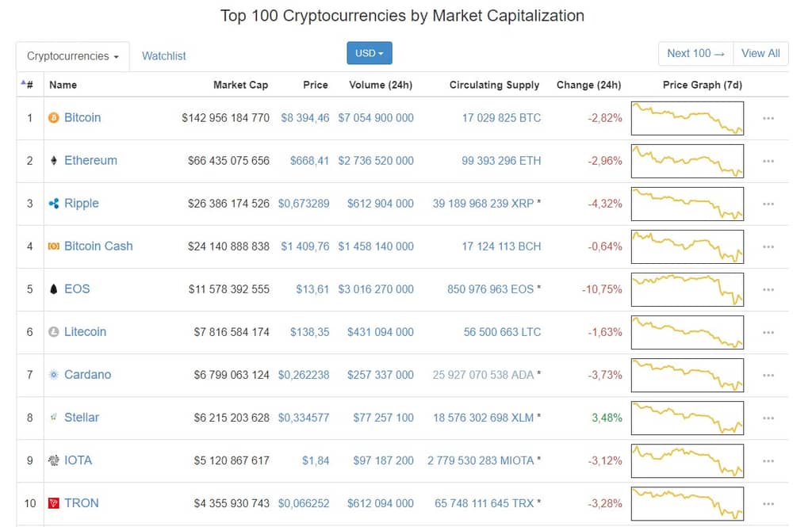Open the USD currency dropdown
The image size is (812, 527).
click(370, 53)
